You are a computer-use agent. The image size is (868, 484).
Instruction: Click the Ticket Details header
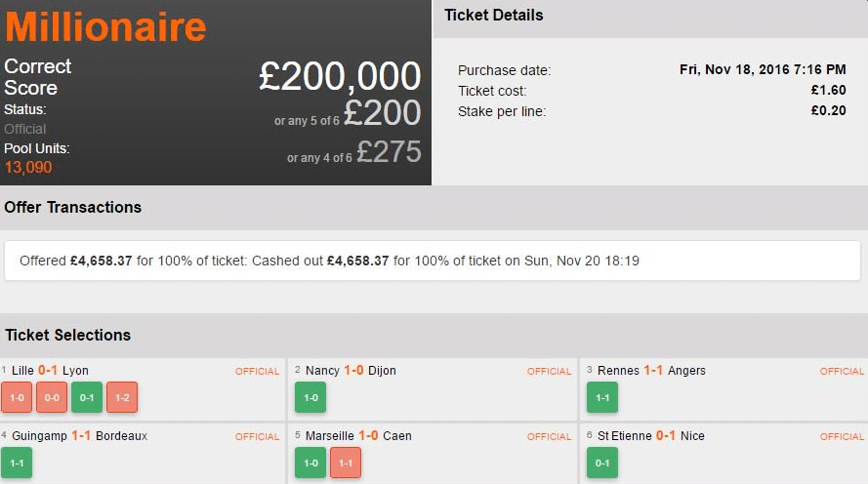[494, 16]
